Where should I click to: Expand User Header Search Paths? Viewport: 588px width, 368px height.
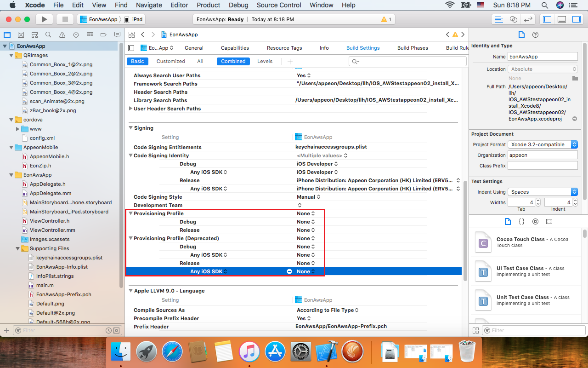tap(130, 109)
